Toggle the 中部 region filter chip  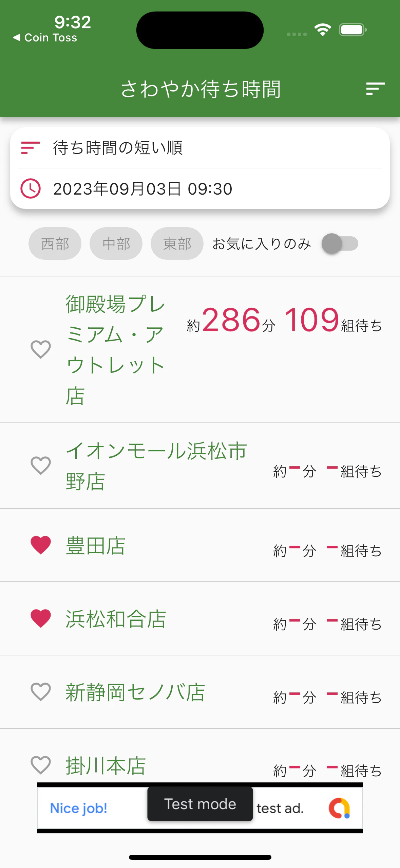pos(116,243)
